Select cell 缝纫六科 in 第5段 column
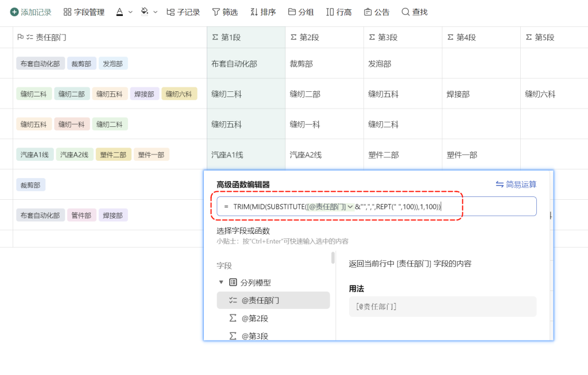The width and height of the screenshot is (588, 375). point(554,94)
